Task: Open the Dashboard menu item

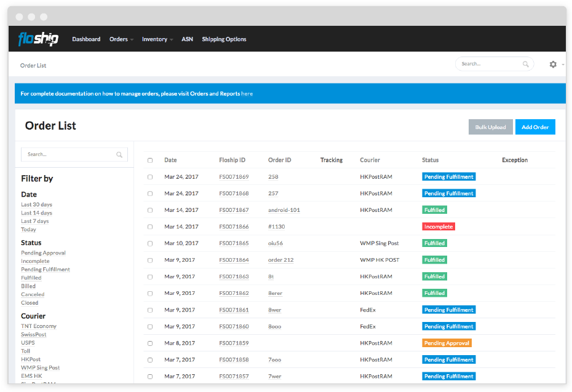Action: pos(86,39)
